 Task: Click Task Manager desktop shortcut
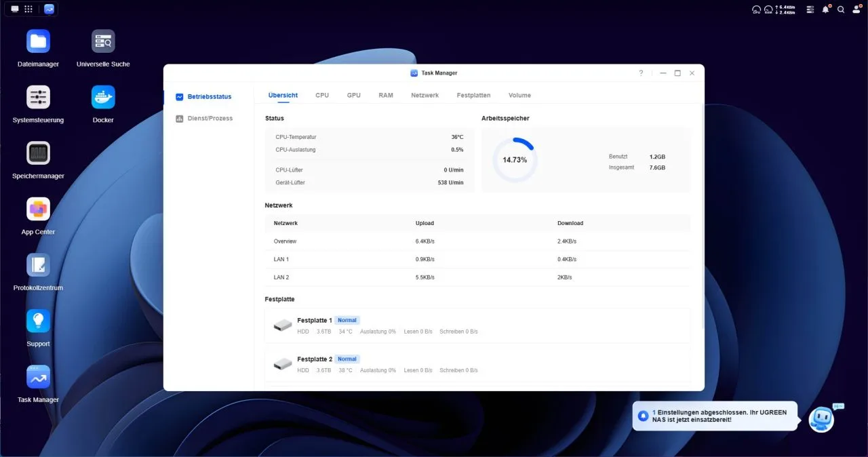tap(38, 377)
